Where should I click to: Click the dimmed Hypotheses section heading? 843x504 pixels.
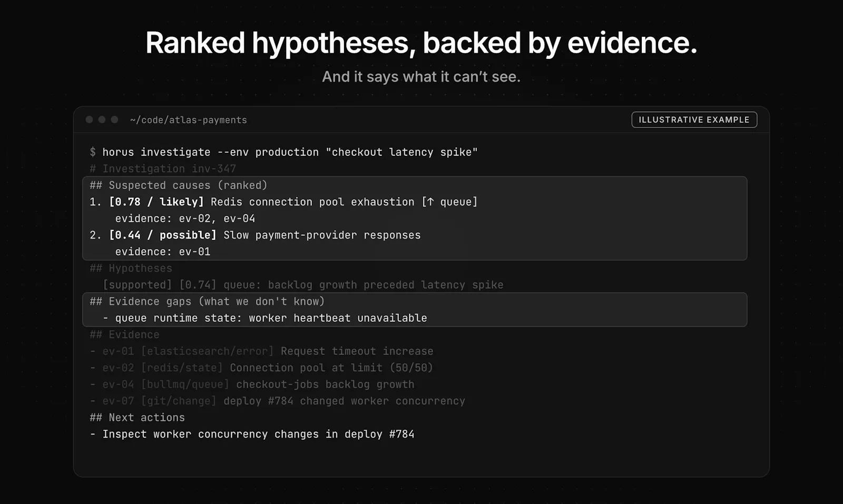point(131,268)
